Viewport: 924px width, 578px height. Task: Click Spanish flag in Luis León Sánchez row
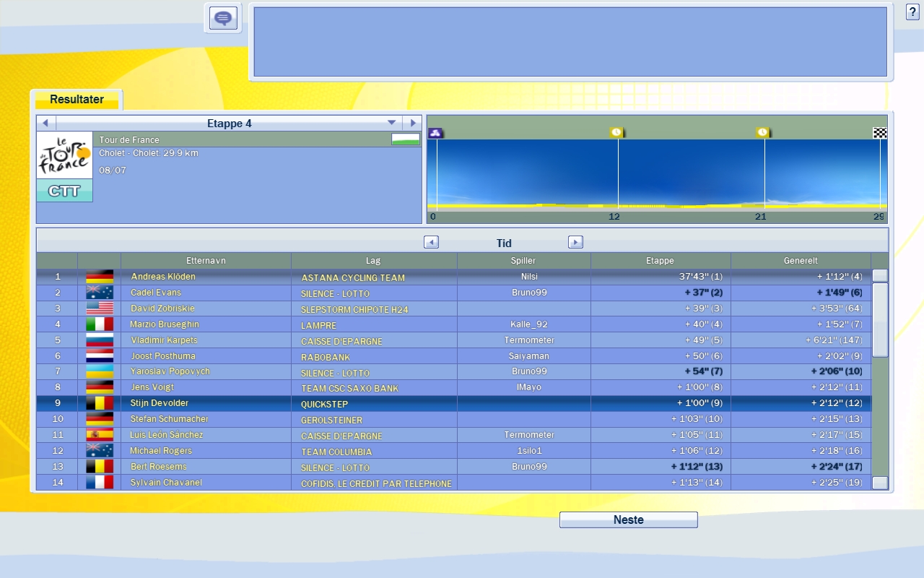point(100,435)
